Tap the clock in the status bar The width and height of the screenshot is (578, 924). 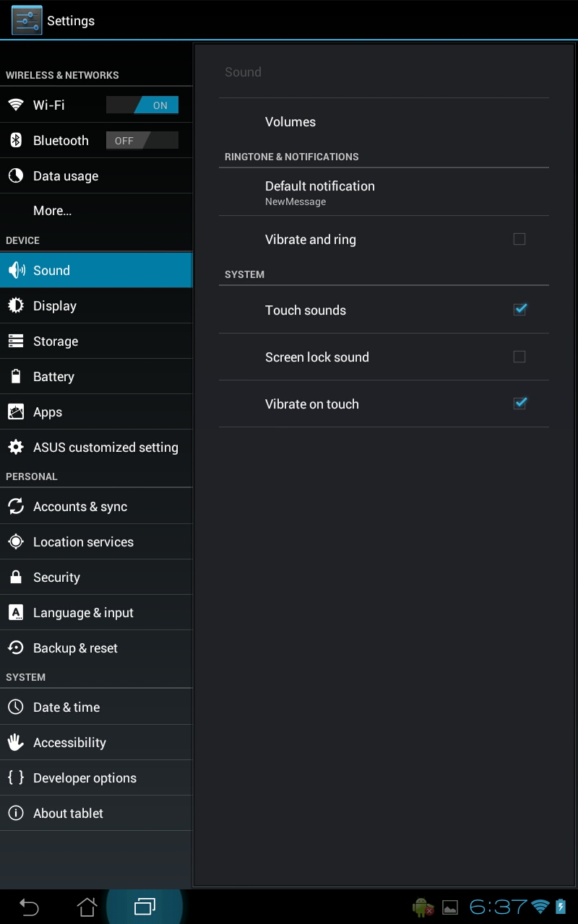point(499,907)
